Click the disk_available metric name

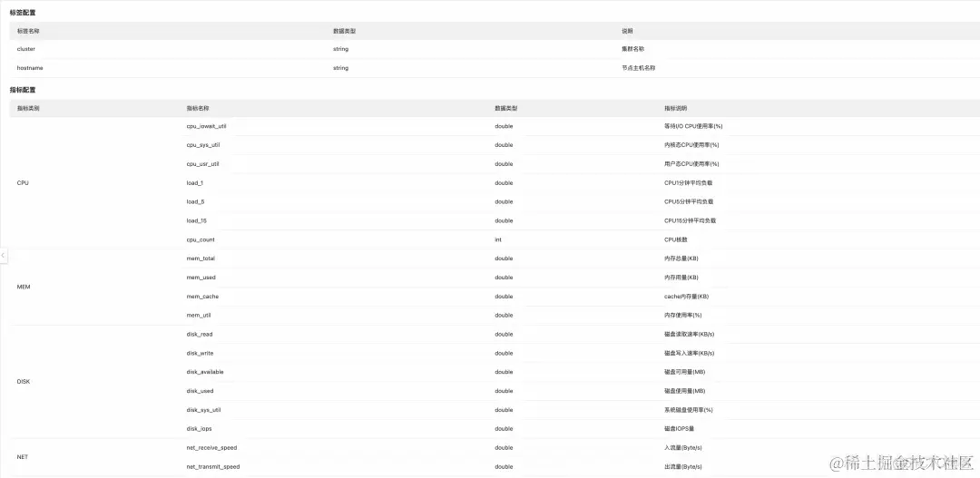(x=205, y=372)
